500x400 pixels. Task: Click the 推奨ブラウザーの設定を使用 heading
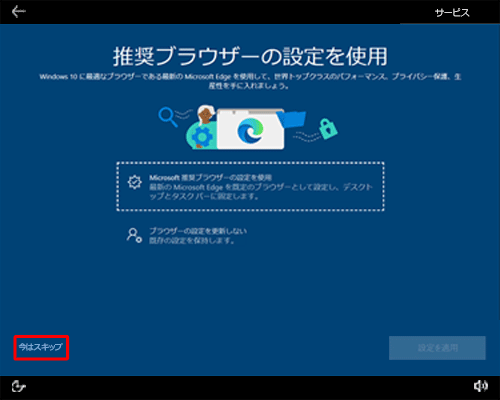coord(250,57)
